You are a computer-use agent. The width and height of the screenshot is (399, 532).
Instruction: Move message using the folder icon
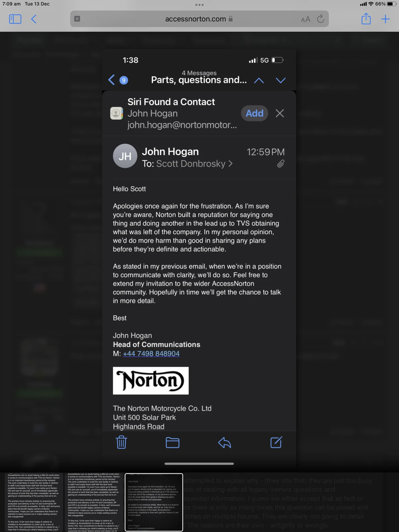pyautogui.click(x=173, y=443)
